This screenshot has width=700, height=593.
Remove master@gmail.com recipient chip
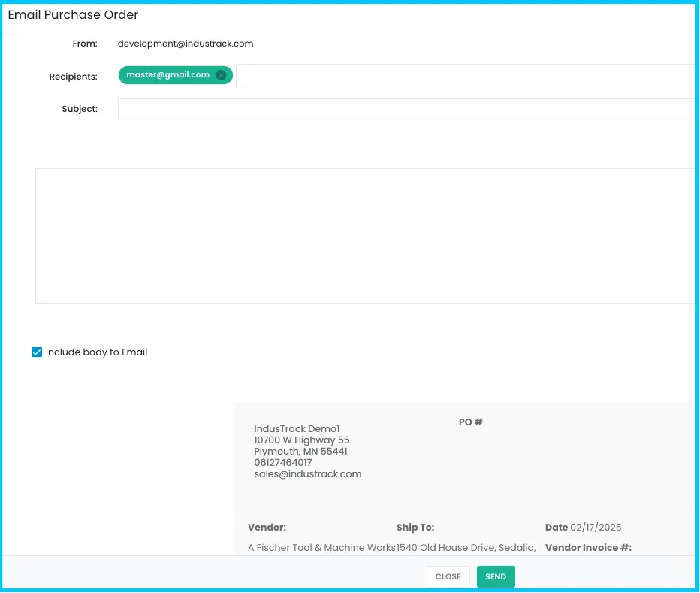coord(221,75)
